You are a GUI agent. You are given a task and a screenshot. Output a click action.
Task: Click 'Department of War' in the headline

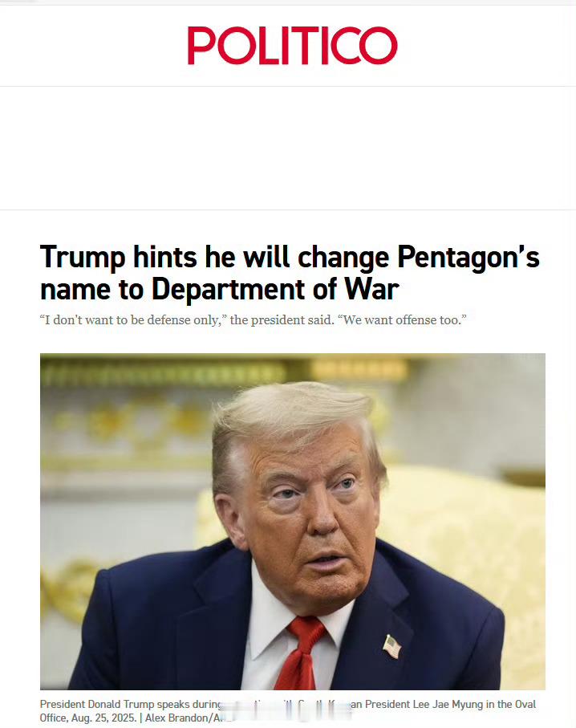point(275,289)
